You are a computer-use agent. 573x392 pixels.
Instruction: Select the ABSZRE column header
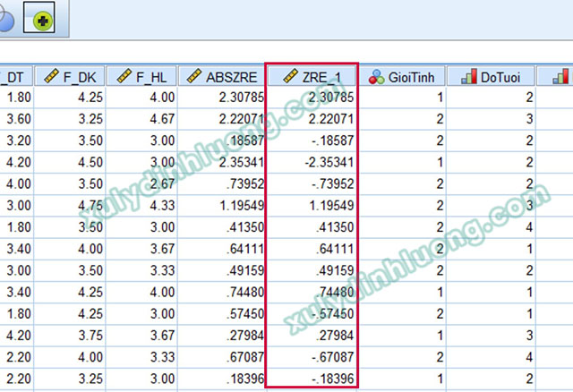point(221,76)
